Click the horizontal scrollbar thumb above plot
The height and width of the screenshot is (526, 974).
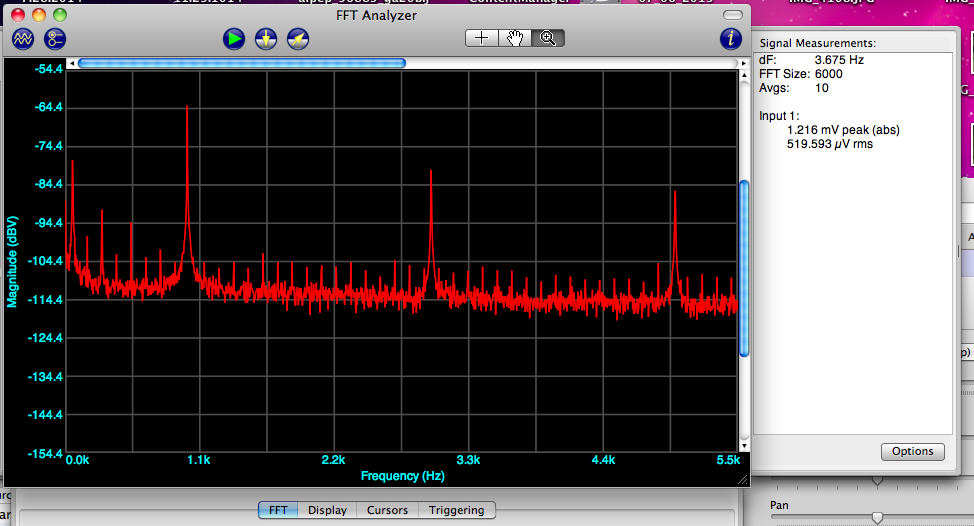pyautogui.click(x=242, y=63)
